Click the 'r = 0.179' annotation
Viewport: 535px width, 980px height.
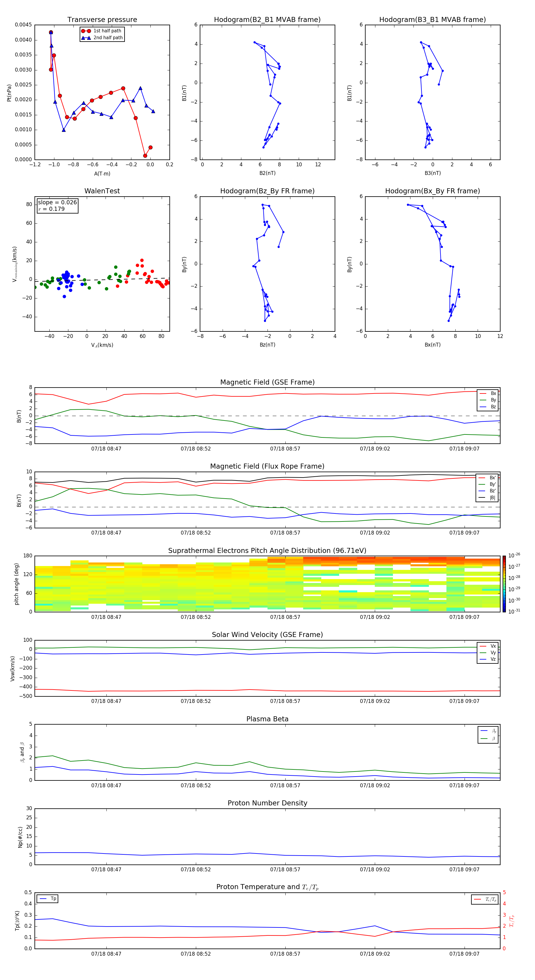coord(51,209)
